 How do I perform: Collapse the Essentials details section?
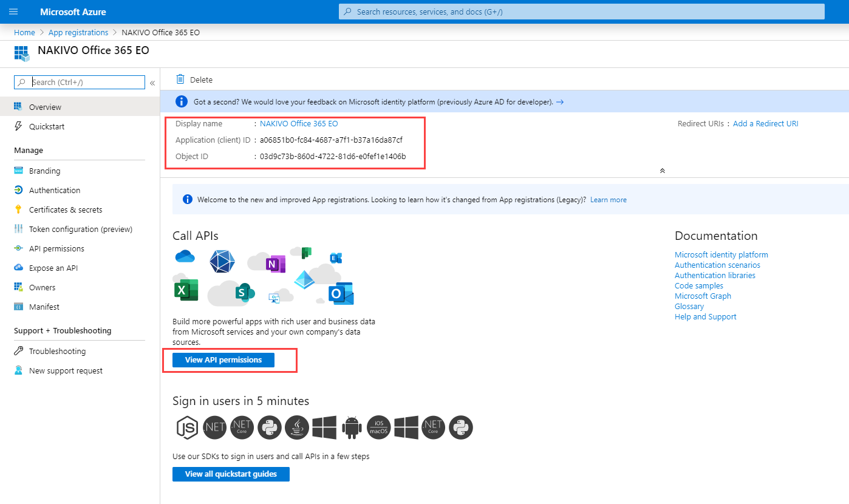point(662,171)
